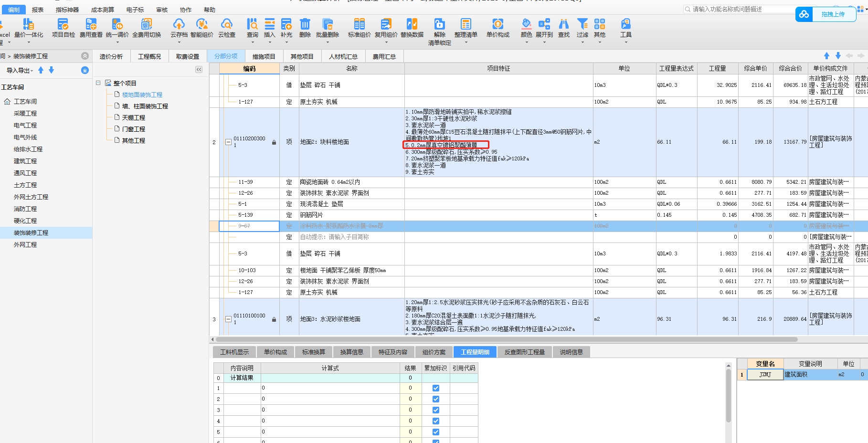Open dropdown arrow under 工具
Image resolution: width=868 pixels, height=443 pixels.
pyautogui.click(x=626, y=42)
